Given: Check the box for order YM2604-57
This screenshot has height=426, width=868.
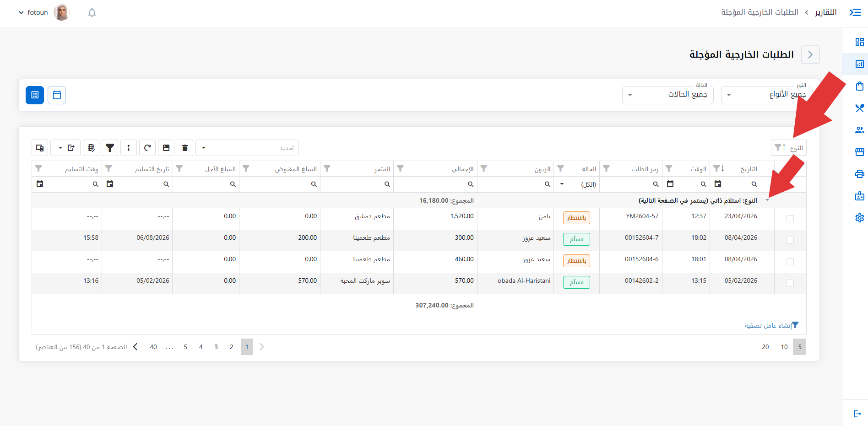Looking at the screenshot, I should pos(790,219).
